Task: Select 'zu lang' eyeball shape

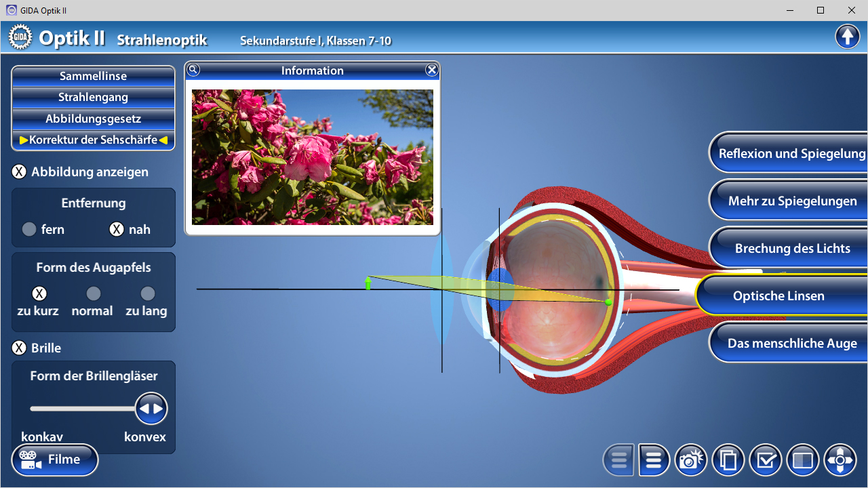Action: pos(147,293)
